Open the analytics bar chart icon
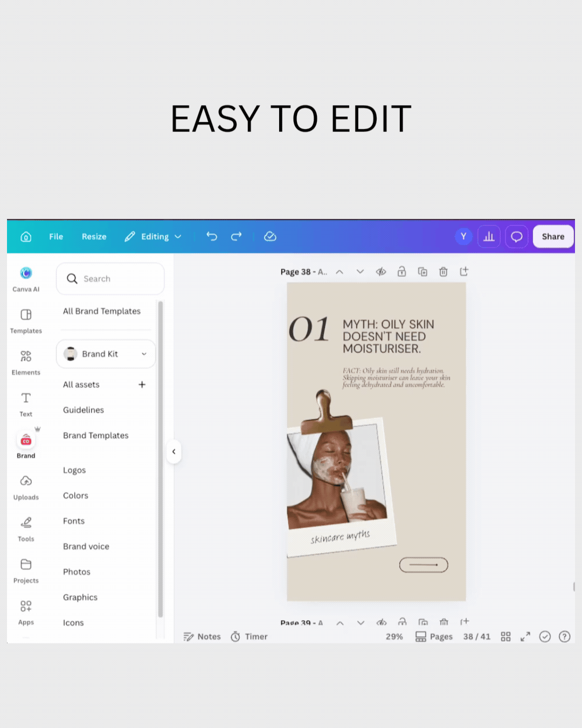Screen dimensions: 582x728 tap(489, 236)
